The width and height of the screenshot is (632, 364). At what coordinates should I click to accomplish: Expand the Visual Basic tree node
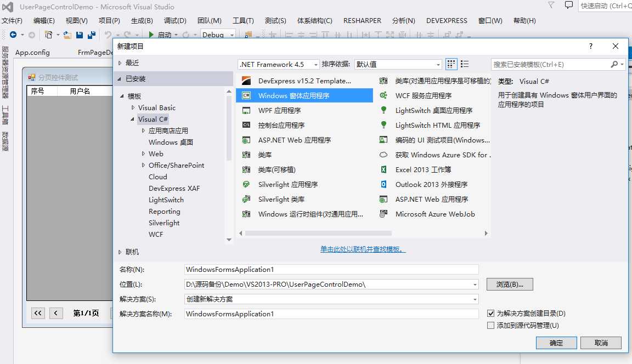pyautogui.click(x=133, y=108)
